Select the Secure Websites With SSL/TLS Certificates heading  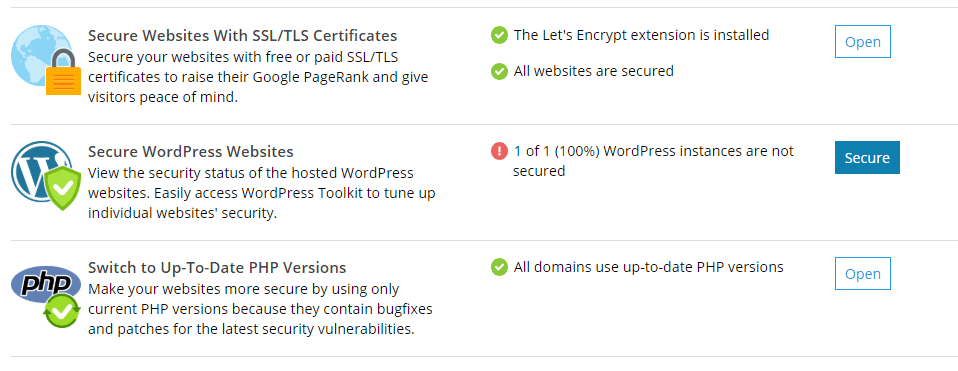(243, 35)
